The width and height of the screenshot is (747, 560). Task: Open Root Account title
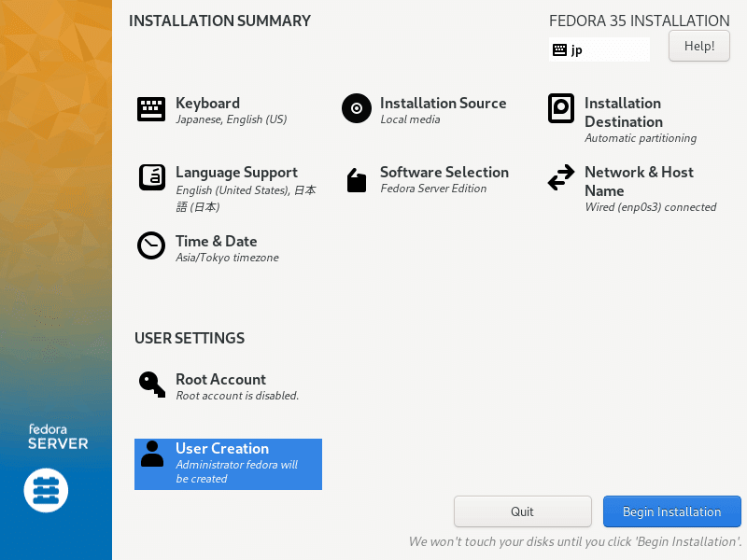point(221,380)
